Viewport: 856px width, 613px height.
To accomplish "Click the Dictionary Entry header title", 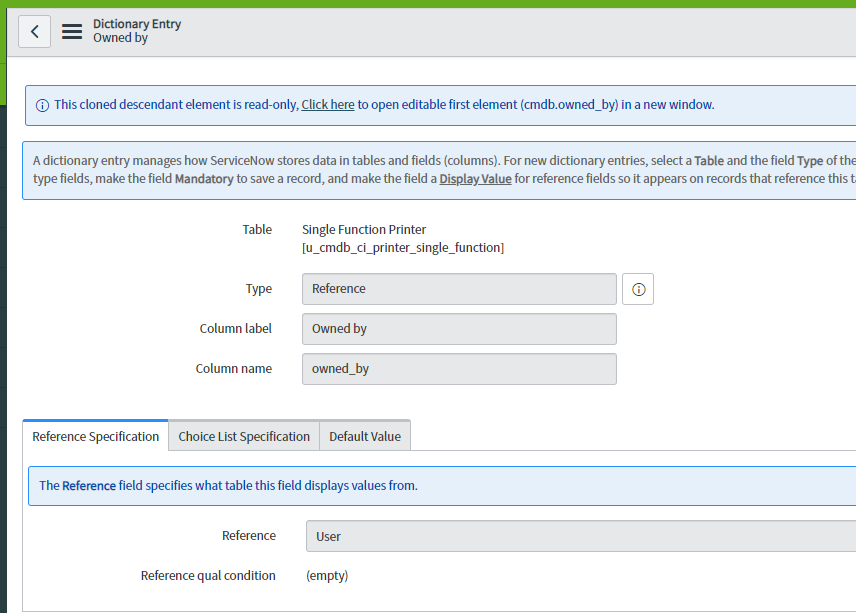I will pyautogui.click(x=135, y=23).
